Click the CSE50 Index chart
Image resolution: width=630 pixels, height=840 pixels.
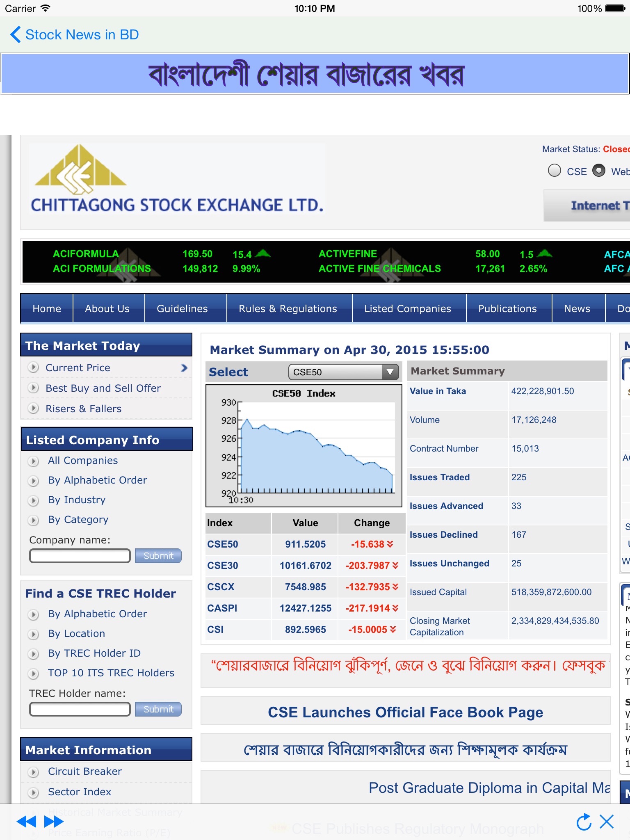click(x=304, y=446)
